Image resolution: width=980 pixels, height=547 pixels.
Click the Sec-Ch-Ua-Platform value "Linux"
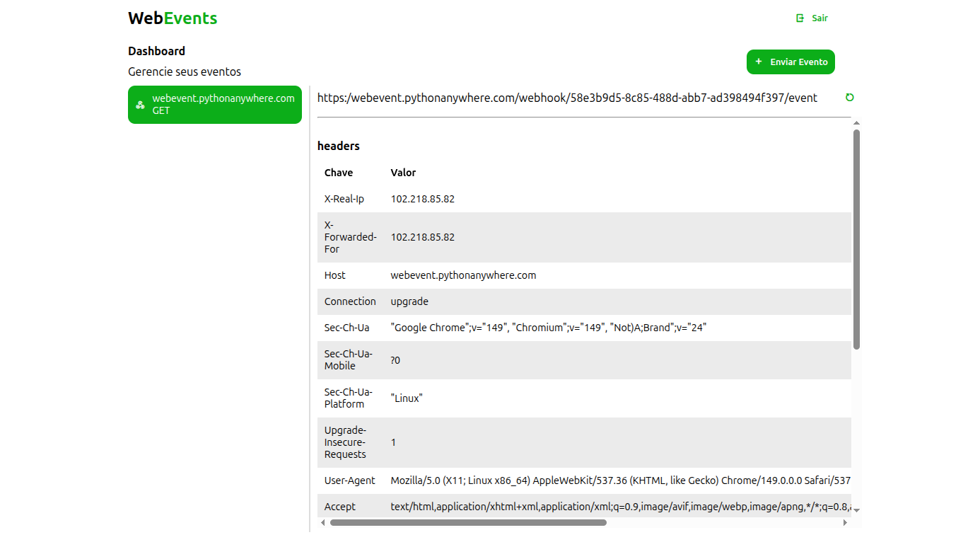click(x=406, y=398)
